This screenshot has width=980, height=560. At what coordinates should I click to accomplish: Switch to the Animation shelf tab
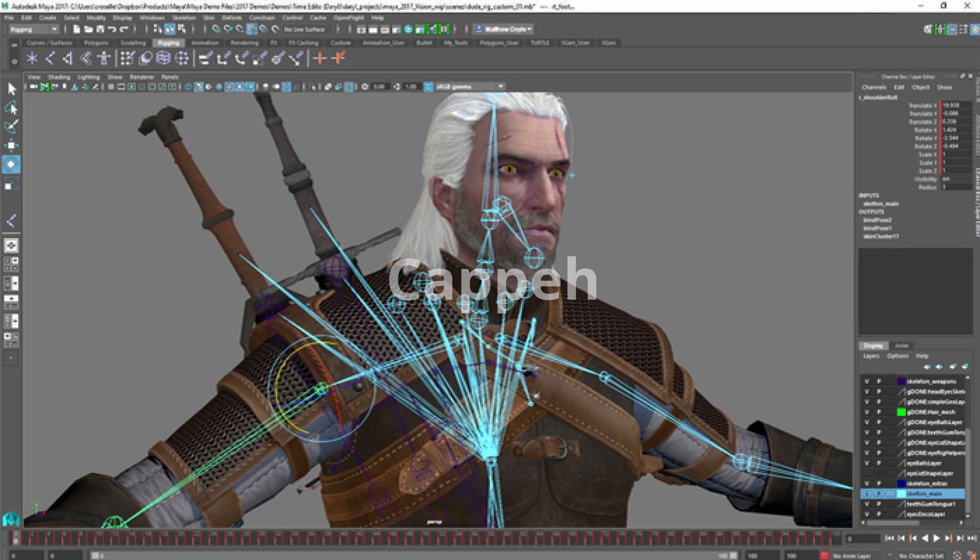pos(204,43)
